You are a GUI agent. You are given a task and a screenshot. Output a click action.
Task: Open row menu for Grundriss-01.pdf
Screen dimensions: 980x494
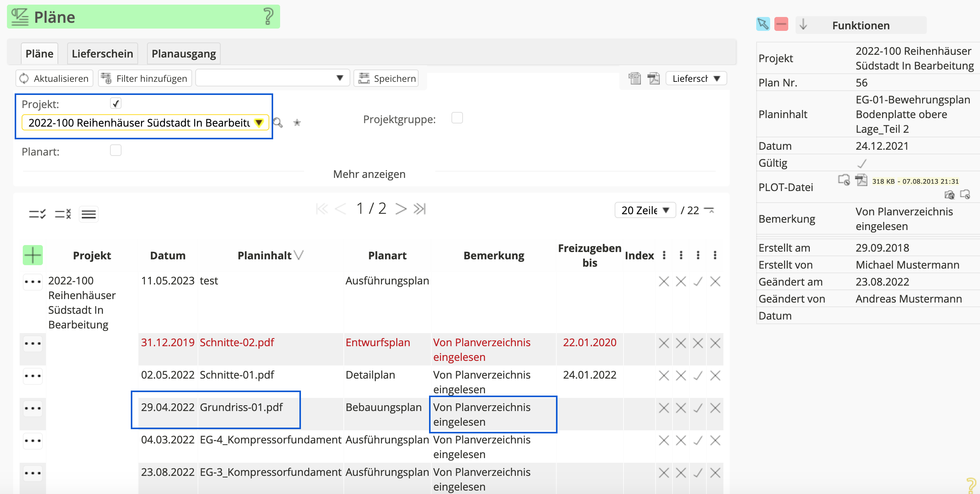click(x=32, y=408)
